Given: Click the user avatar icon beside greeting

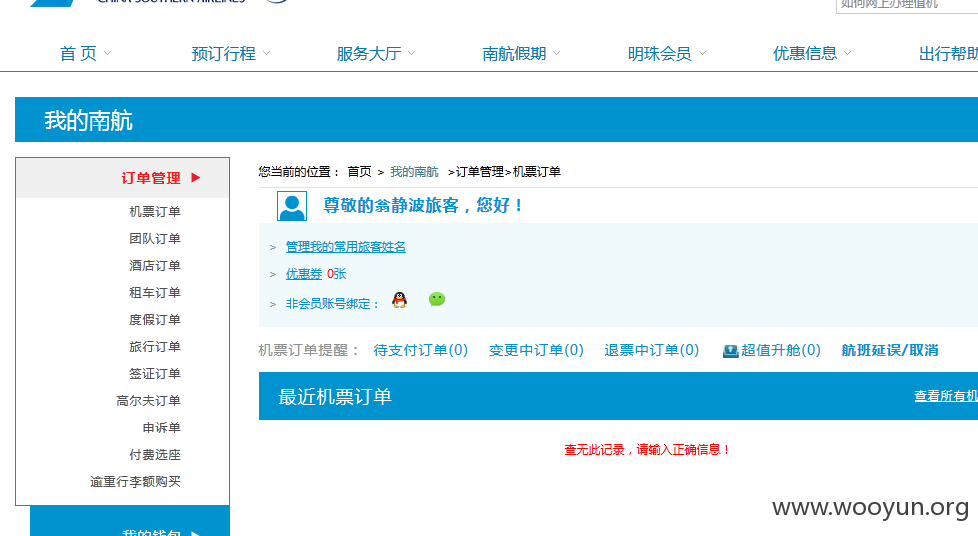Looking at the screenshot, I should (x=292, y=206).
